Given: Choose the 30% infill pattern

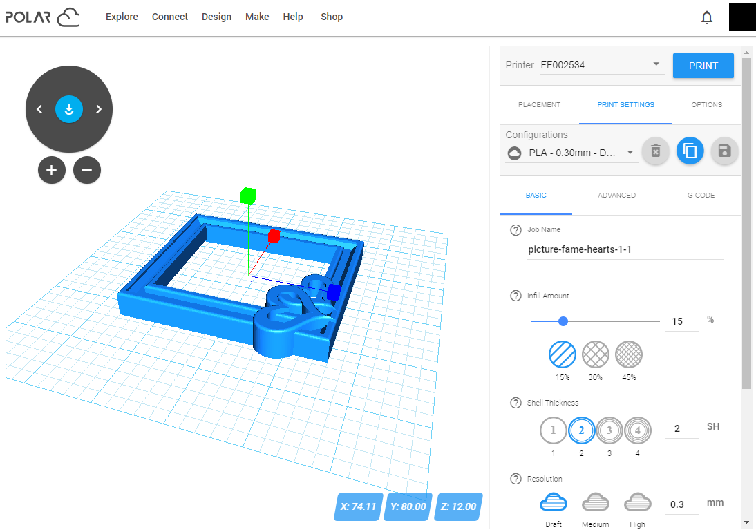Looking at the screenshot, I should (x=596, y=354).
